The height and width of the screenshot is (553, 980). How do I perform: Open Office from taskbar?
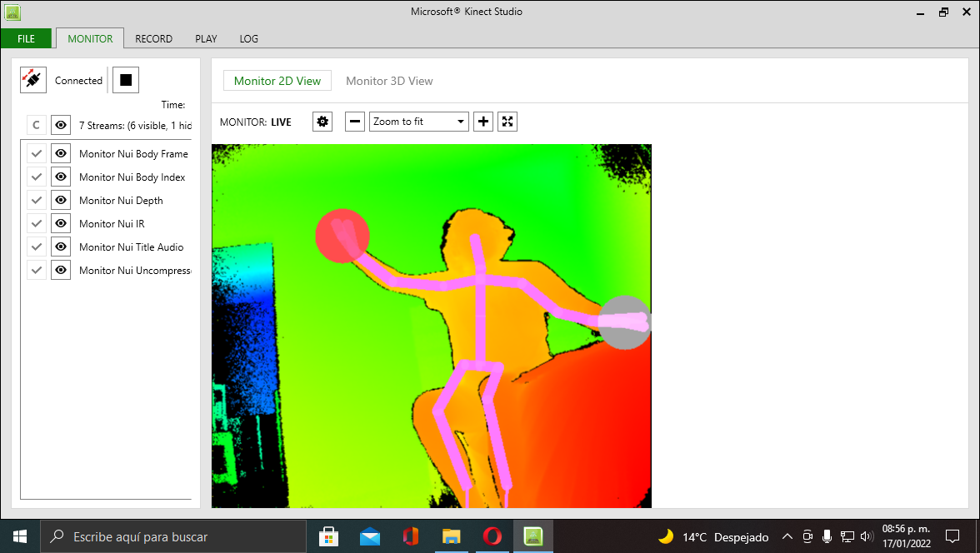coord(411,536)
